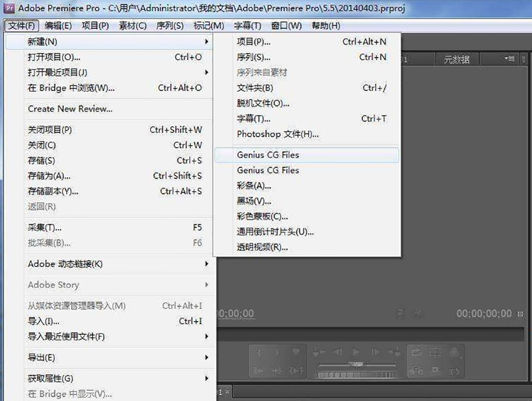This screenshot has height=401, width=532.
Task: Expand the 打开最近项目(J) submenu
Action: (109, 73)
